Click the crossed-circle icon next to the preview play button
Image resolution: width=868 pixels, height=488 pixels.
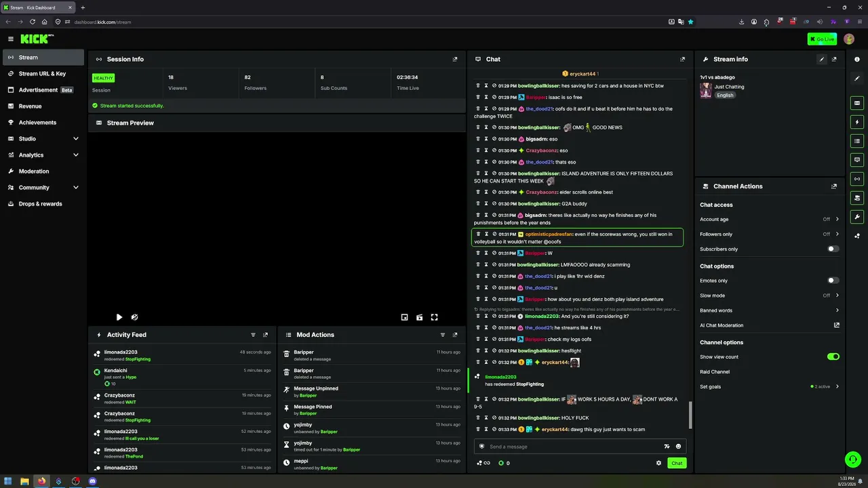pyautogui.click(x=134, y=317)
